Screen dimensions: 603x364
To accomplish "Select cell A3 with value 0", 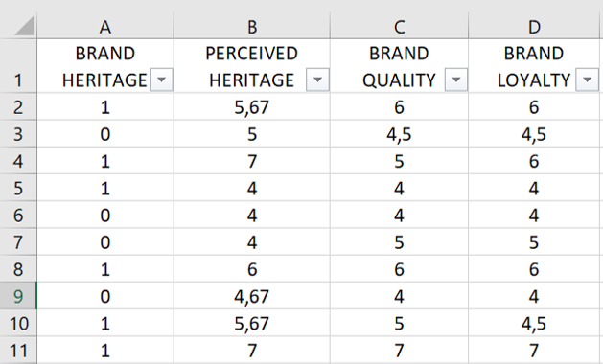I will pos(105,133).
